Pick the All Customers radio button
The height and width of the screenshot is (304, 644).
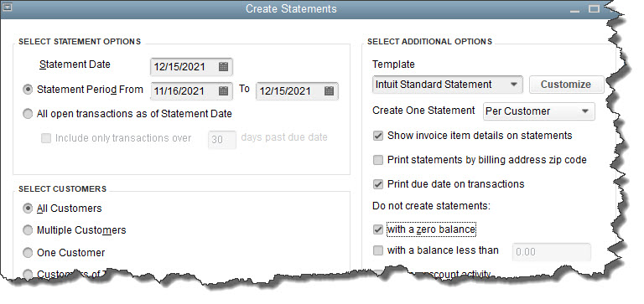pos(28,209)
